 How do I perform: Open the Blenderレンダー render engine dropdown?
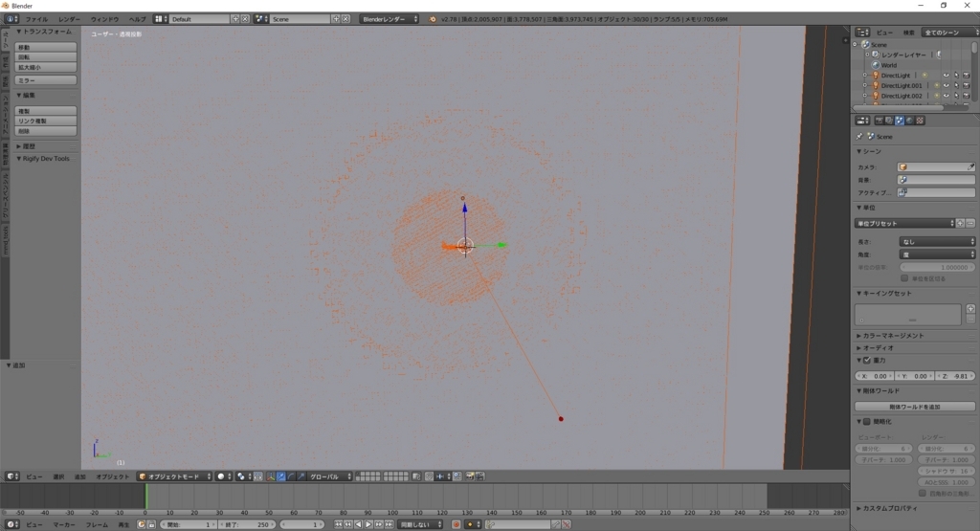pos(390,19)
